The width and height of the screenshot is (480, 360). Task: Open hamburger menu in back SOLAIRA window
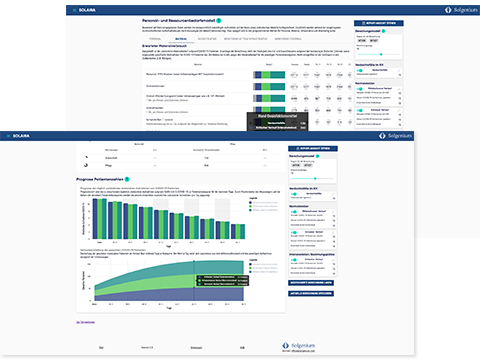coord(74,10)
